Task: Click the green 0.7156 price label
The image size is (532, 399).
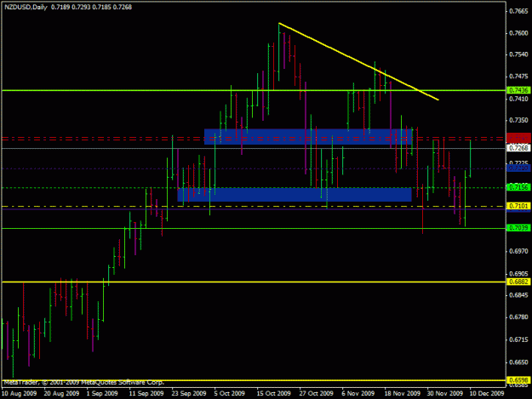Action: click(518, 187)
